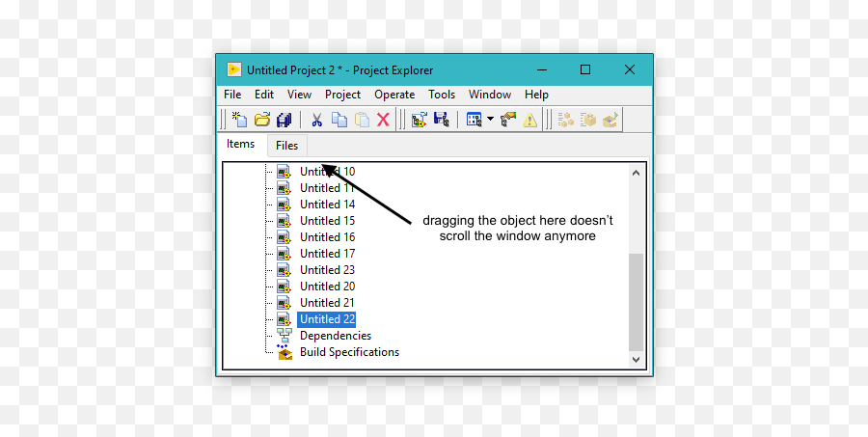Click the vertical scrollbar thumb
Image resolution: width=868 pixels, height=437 pixels.
637,302
